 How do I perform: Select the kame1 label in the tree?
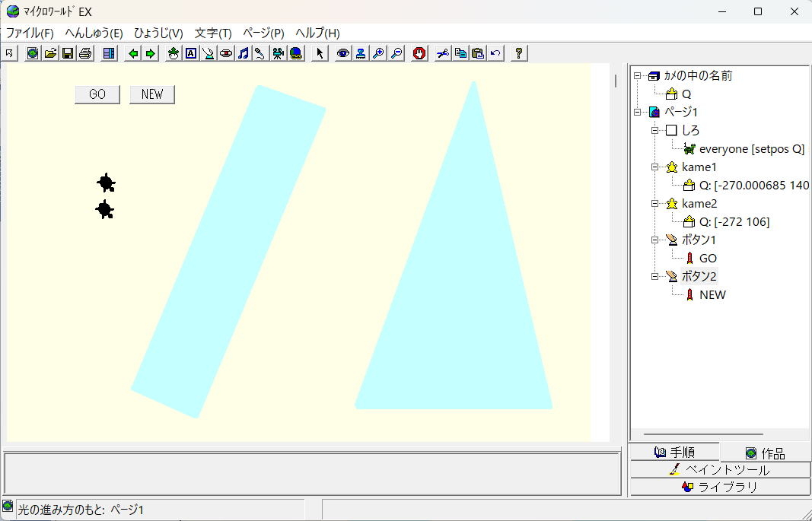[699, 167]
